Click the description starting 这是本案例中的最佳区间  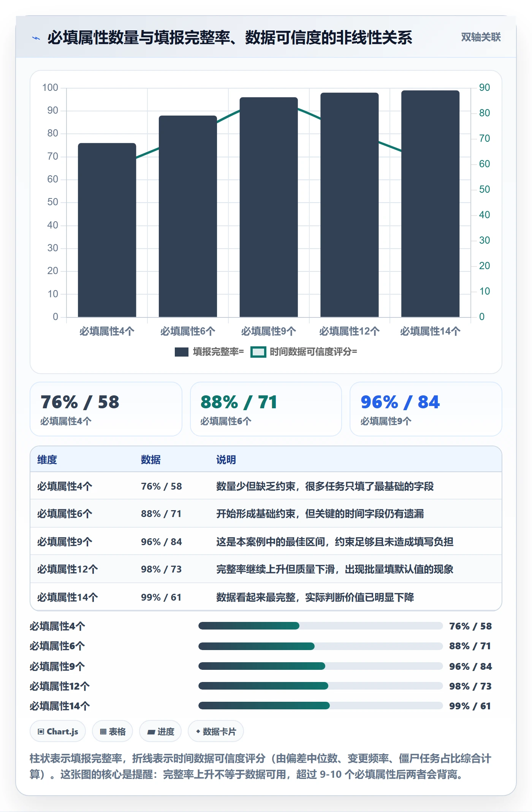coord(335,542)
